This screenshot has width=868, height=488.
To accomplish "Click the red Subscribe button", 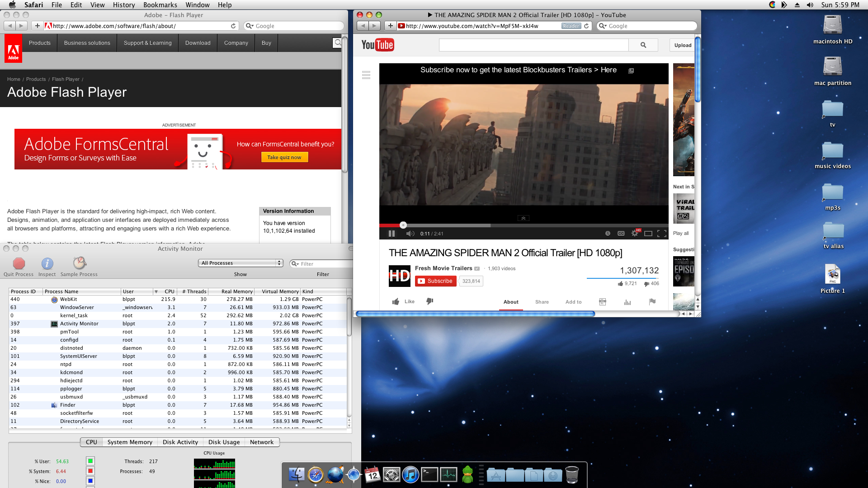I will point(435,281).
